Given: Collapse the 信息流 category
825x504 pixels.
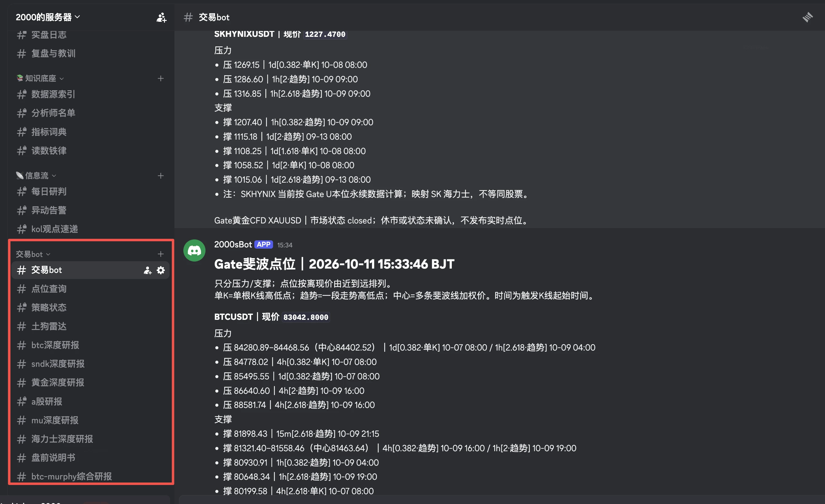Looking at the screenshot, I should (36, 176).
